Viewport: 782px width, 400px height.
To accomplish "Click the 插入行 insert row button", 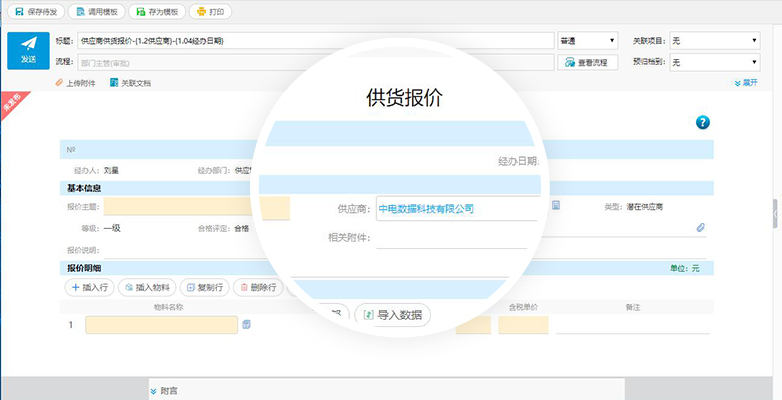I will 89,288.
